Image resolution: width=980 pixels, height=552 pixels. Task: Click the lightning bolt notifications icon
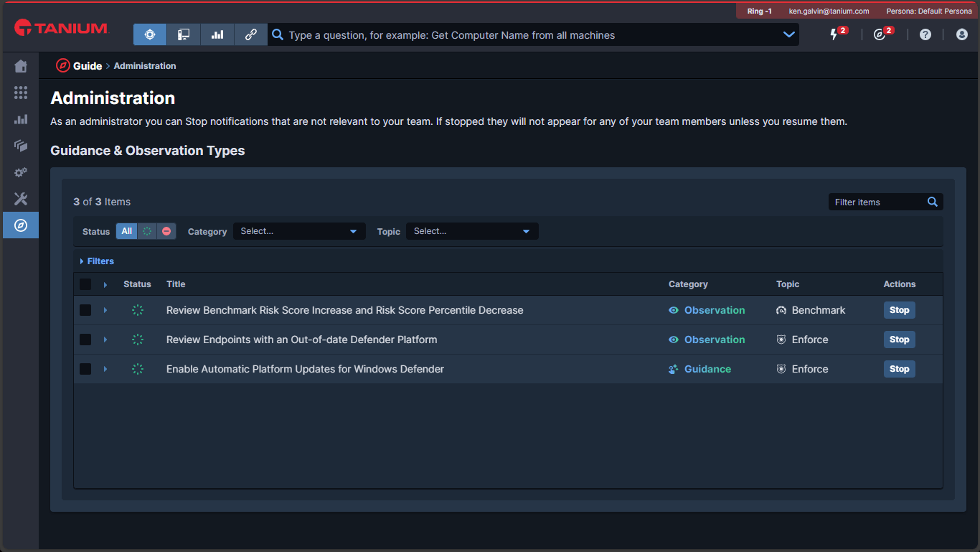click(834, 34)
